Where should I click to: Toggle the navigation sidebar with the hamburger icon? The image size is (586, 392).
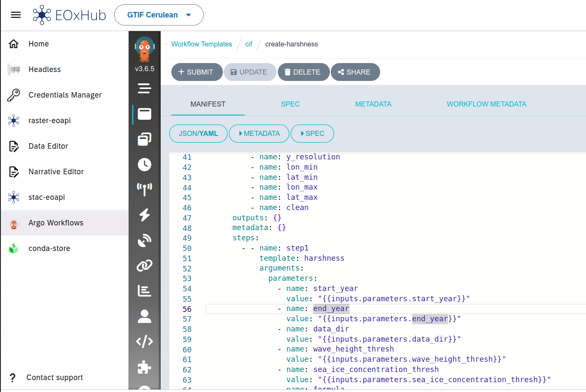coord(16,14)
